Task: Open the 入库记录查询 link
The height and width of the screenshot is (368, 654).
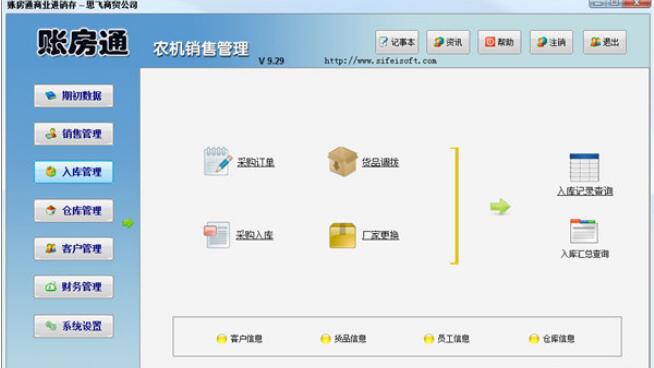Action: click(x=585, y=191)
